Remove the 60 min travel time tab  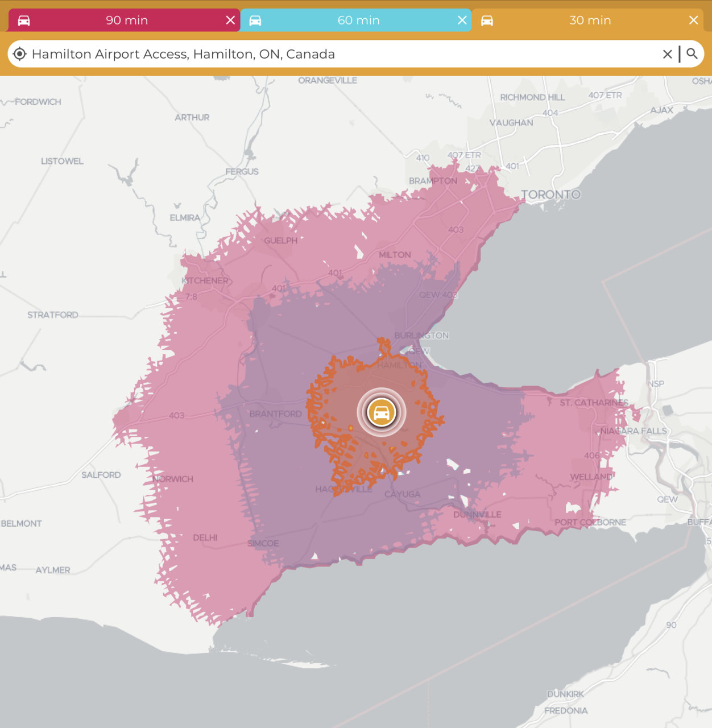coord(462,20)
